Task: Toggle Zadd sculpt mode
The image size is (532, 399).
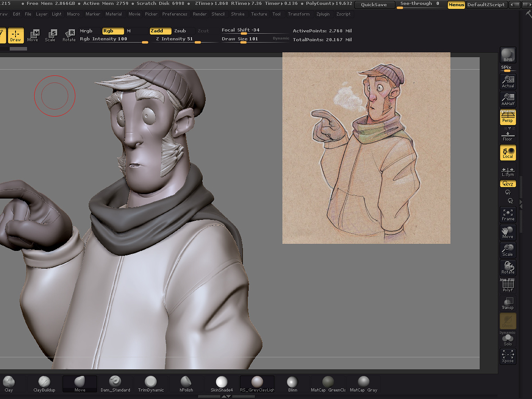Action: click(161, 31)
